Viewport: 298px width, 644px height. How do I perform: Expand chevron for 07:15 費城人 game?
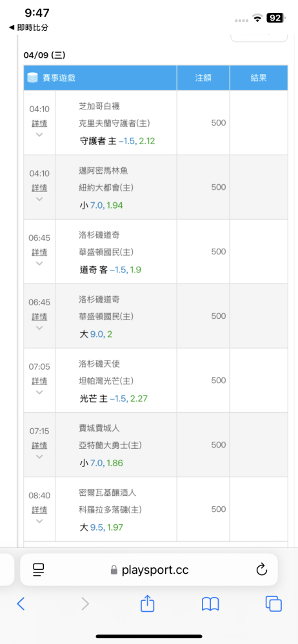39,457
